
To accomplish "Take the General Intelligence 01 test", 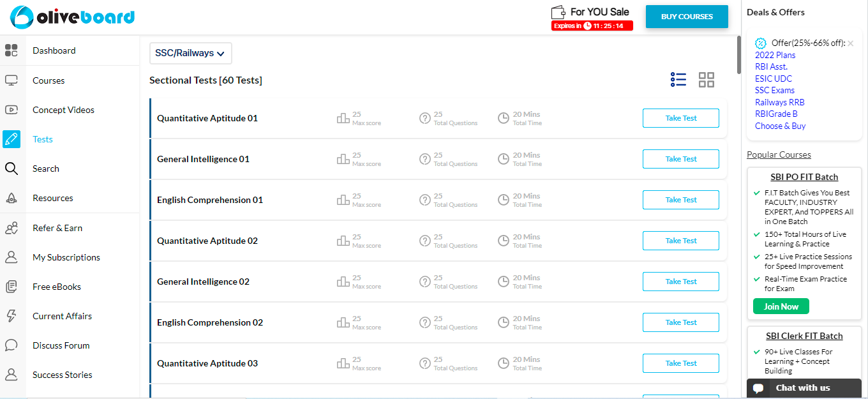I will tap(681, 159).
